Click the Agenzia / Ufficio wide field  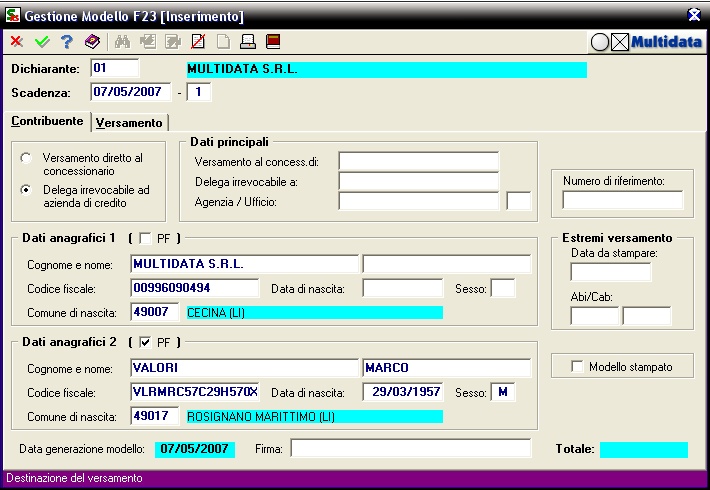[x=418, y=201]
